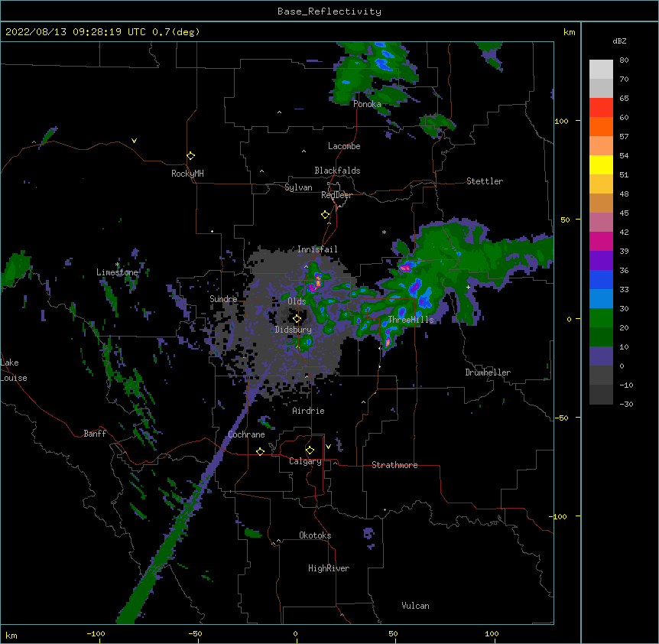Click the Innisfail city label
This screenshot has width=659, height=644.
click(317, 249)
